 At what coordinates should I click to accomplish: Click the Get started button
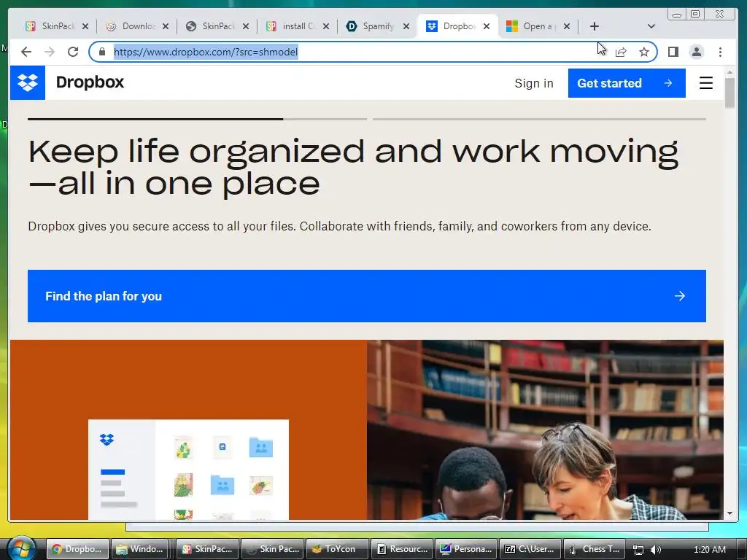coord(627,83)
